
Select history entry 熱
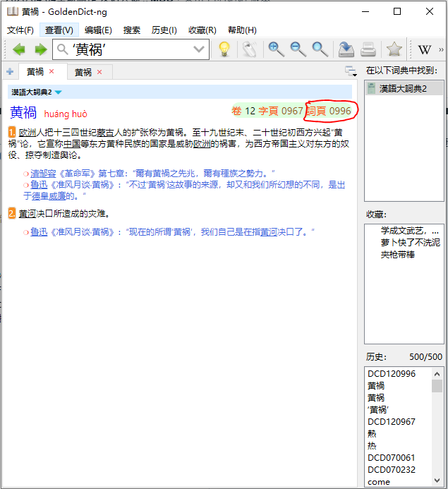[x=372, y=433]
